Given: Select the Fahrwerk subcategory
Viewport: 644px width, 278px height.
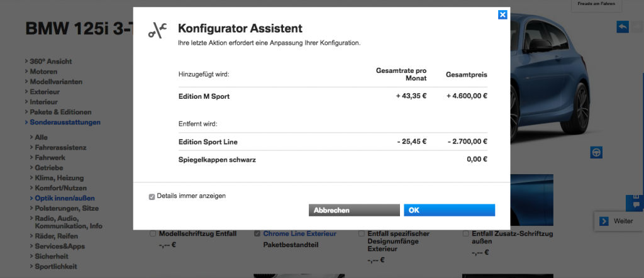Looking at the screenshot, I should (x=50, y=158).
